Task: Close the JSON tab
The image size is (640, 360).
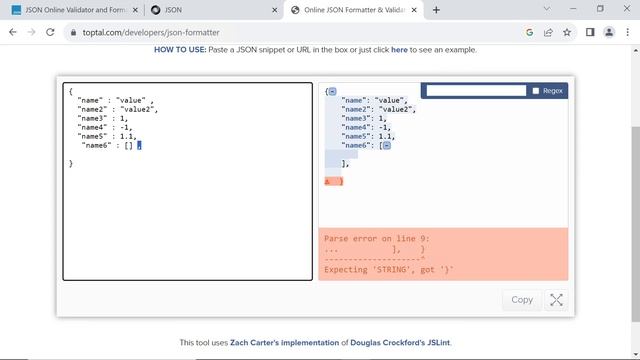Action: (275, 10)
